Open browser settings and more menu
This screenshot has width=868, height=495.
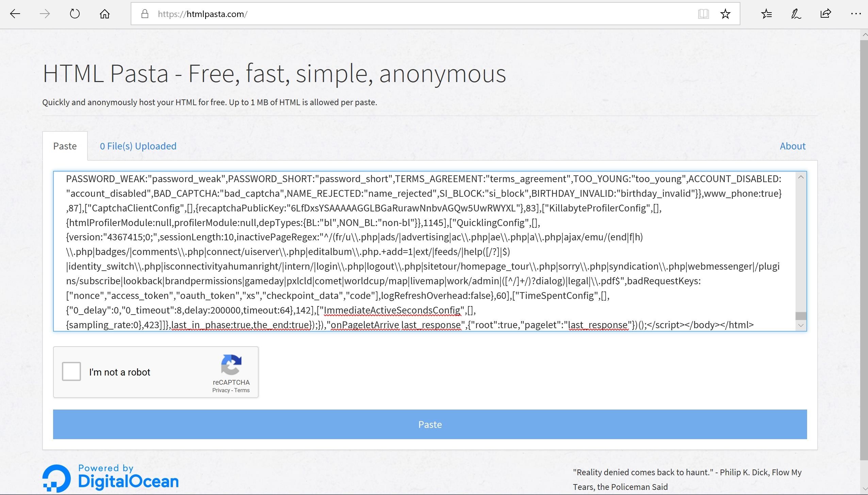[x=856, y=14]
